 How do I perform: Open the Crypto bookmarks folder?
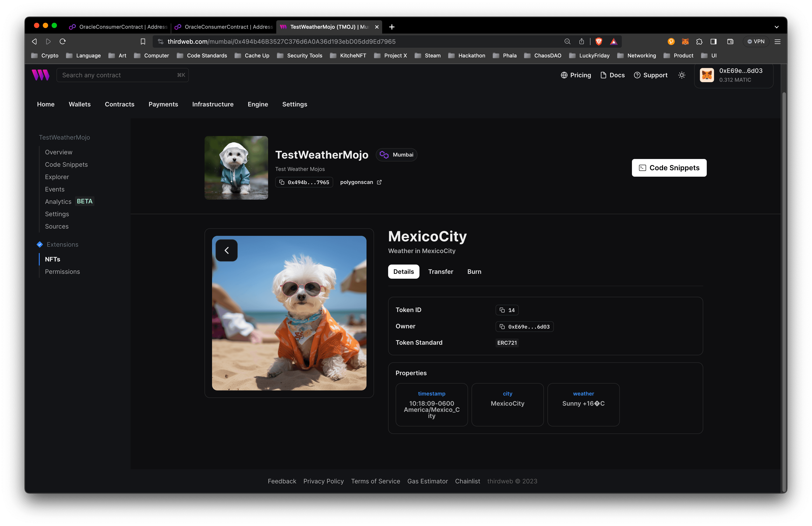(45, 55)
